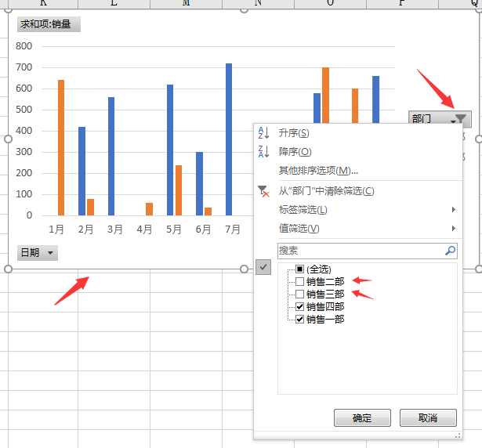
Task: Click the orange bar for 1月
Action: (61, 147)
